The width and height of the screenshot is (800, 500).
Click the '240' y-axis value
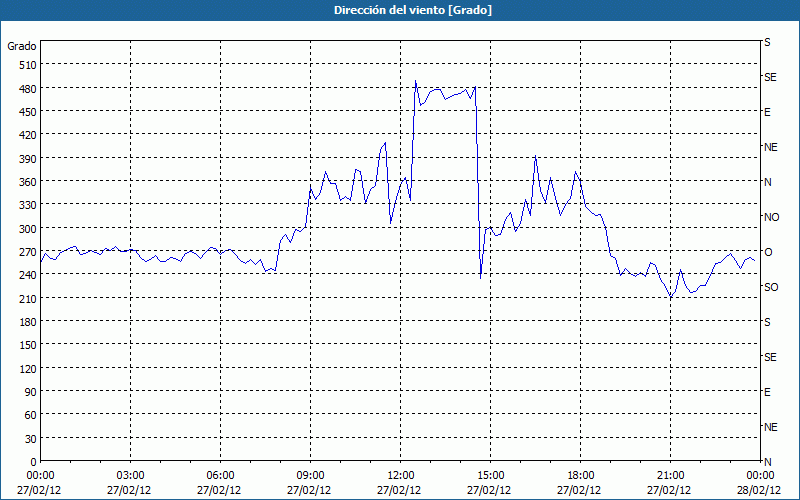28,276
